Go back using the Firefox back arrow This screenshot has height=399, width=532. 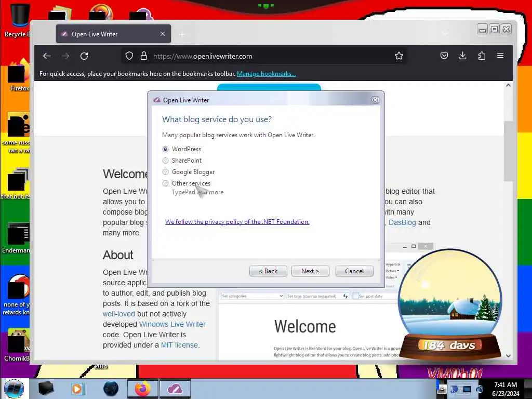coord(47,56)
